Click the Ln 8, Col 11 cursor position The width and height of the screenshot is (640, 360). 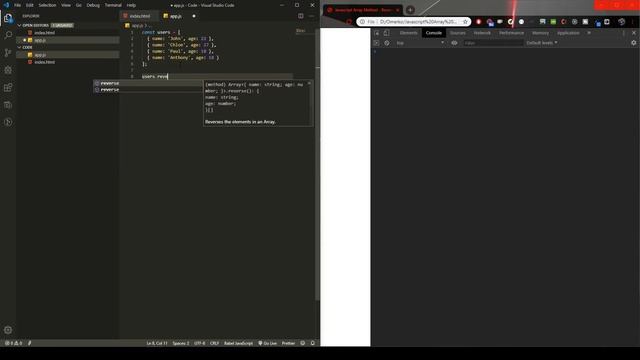(157, 343)
